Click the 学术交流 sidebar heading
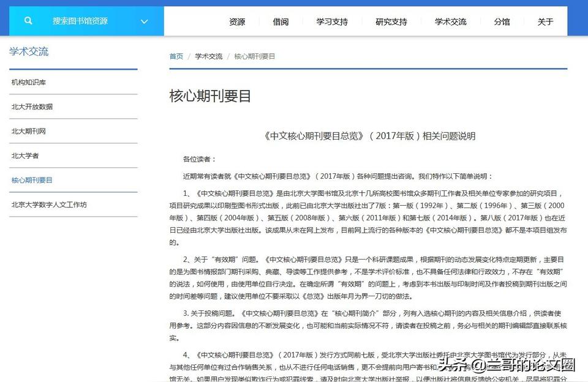This screenshot has width=588, height=382. tap(29, 51)
